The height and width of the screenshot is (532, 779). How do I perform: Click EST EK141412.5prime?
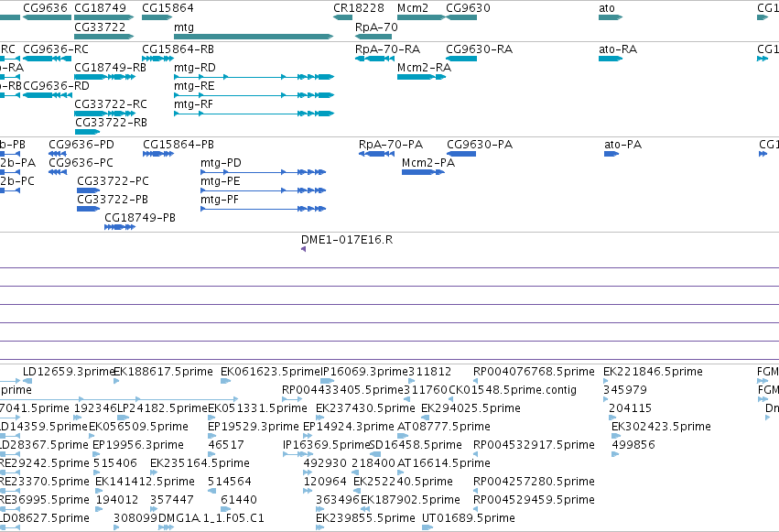pyautogui.click(x=145, y=482)
